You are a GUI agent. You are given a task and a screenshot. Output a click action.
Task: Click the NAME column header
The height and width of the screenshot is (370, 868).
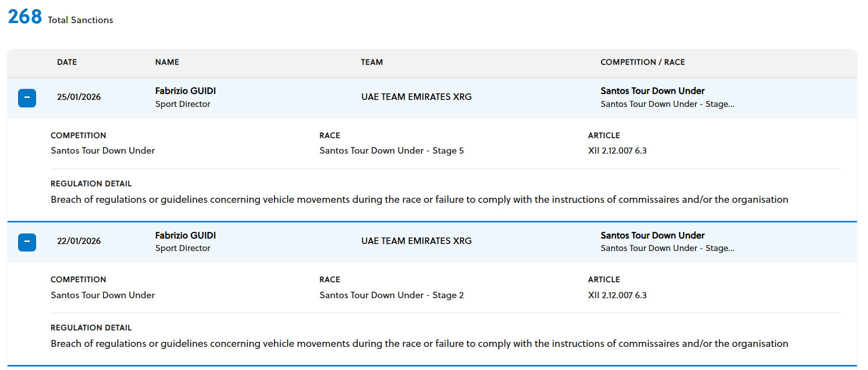click(x=167, y=62)
